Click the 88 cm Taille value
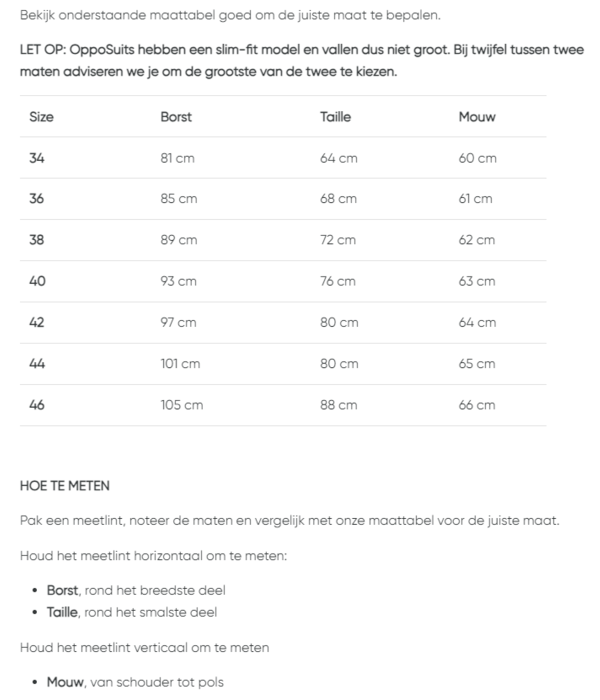This screenshot has height=700, width=600. coord(338,405)
